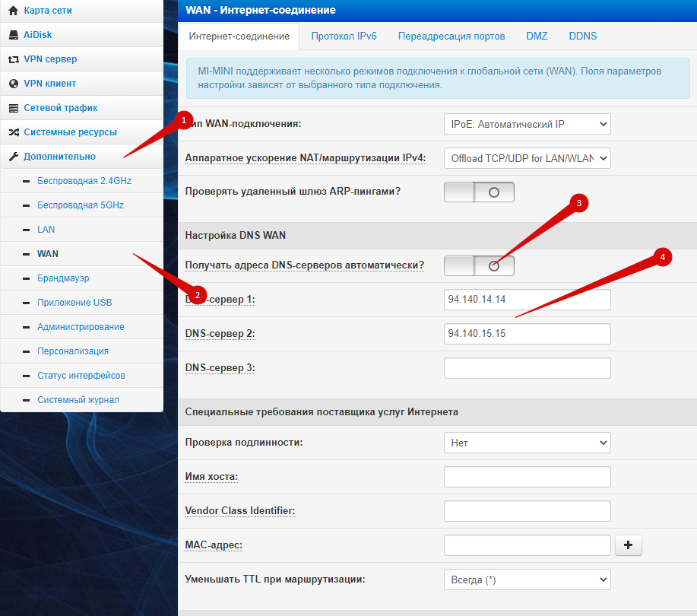Image resolution: width=697 pixels, height=616 pixels.
Task: Open the Администрирование submenu item
Action: click(x=82, y=327)
